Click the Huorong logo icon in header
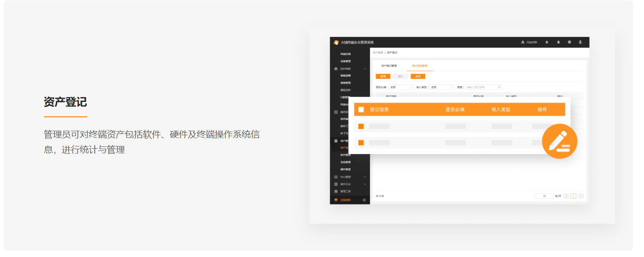 335,42
